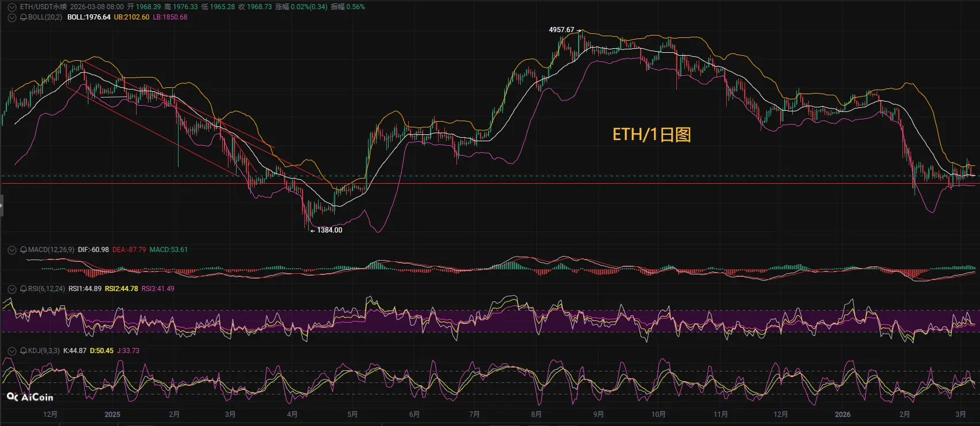
Task: Select the high price 1976.33
Action: pos(185,7)
